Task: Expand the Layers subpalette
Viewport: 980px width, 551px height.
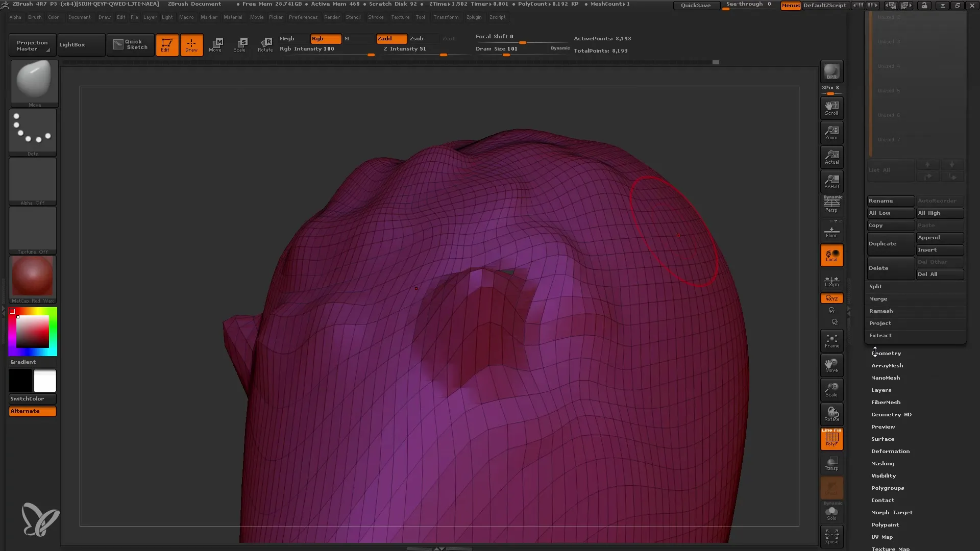Action: [x=881, y=390]
